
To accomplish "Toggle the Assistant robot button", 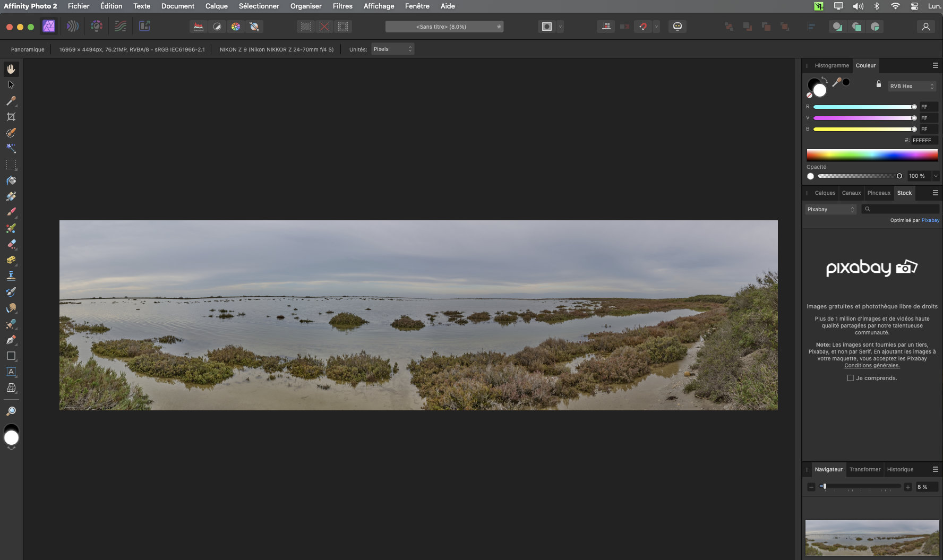I will (678, 27).
